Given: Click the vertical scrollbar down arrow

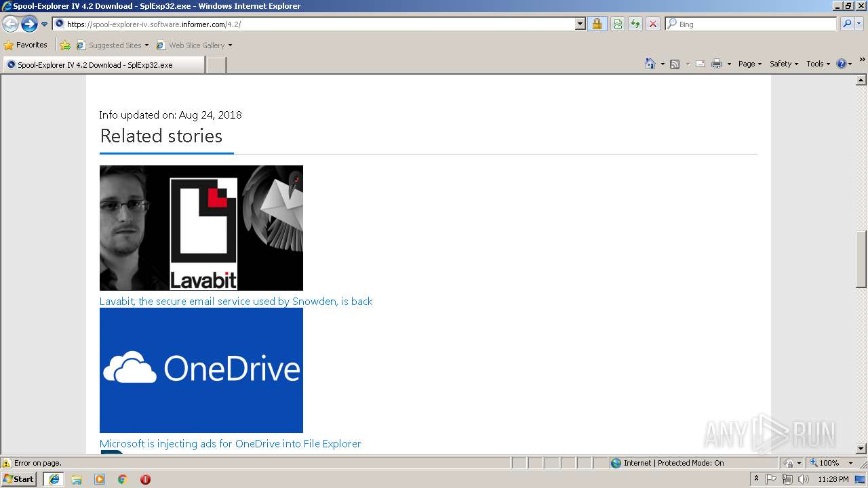Looking at the screenshot, I should point(862,449).
